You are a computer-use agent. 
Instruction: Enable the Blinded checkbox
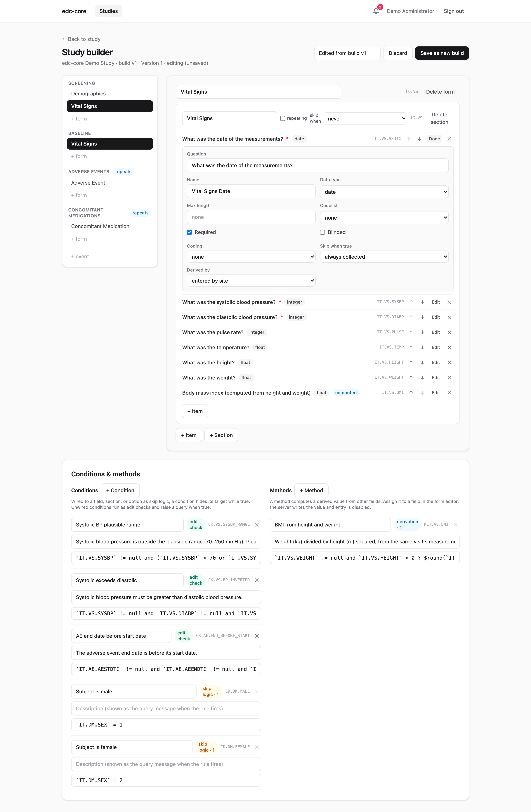click(322, 232)
